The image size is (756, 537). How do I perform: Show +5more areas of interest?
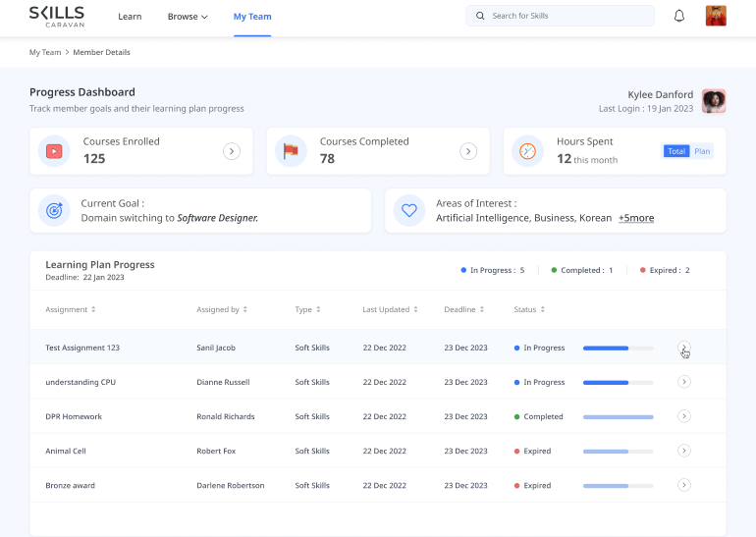point(635,218)
